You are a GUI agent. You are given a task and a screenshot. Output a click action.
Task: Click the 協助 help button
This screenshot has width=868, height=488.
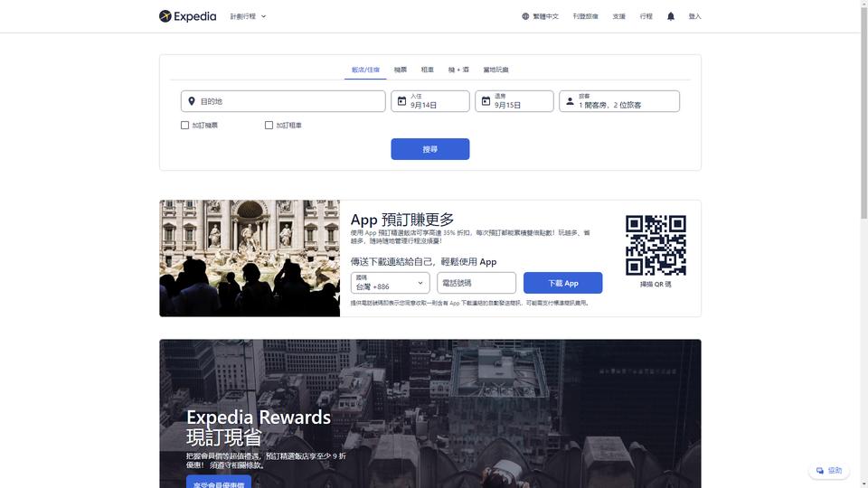pyautogui.click(x=829, y=471)
